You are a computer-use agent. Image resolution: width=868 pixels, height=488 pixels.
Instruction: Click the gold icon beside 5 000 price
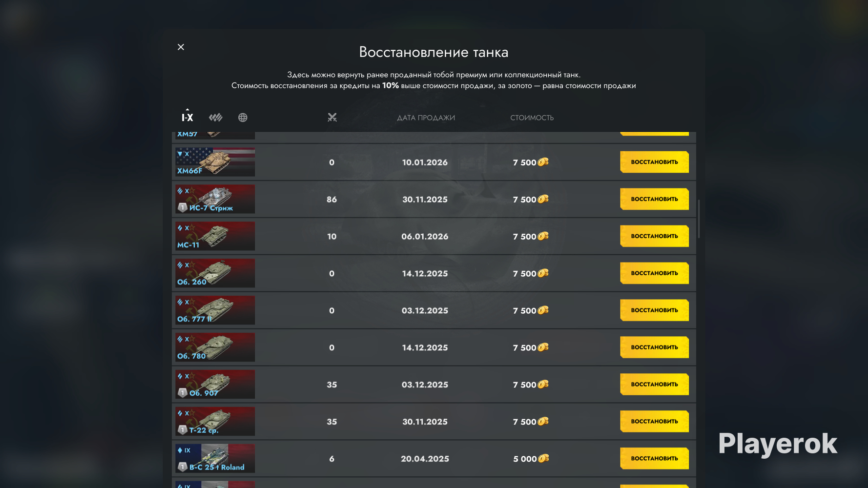pyautogui.click(x=543, y=458)
